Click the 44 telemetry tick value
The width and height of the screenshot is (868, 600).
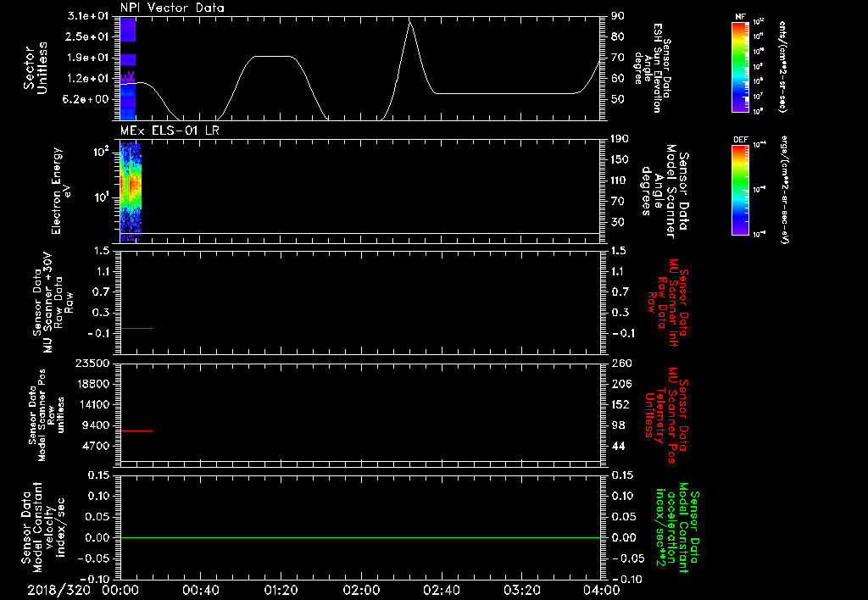pyautogui.click(x=619, y=446)
